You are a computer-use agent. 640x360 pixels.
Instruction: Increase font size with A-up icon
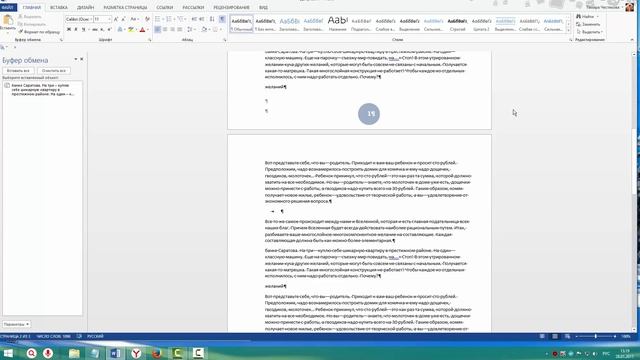pyautogui.click(x=116, y=19)
